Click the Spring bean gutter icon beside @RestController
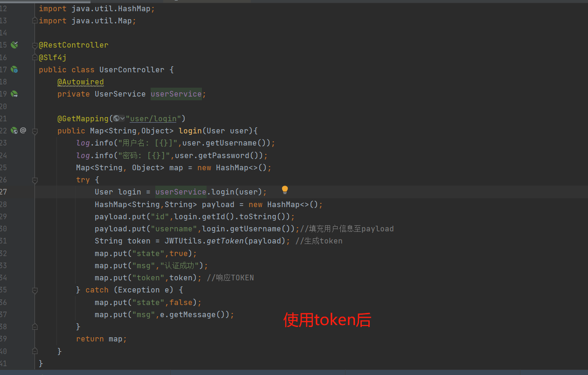 (x=14, y=45)
